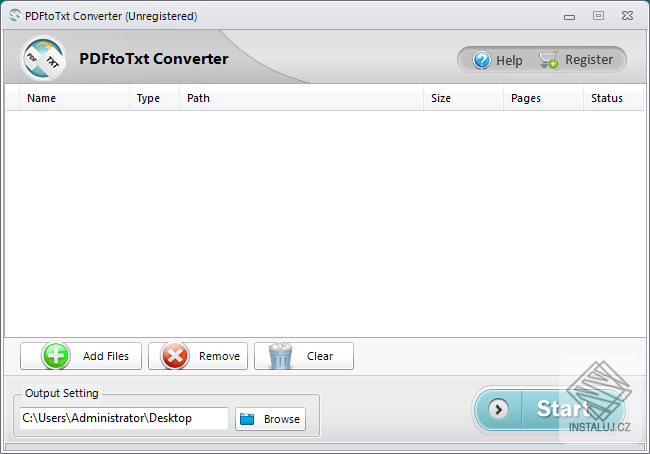This screenshot has width=650, height=454.
Task: Sort the list by Type column header
Action: 155,98
